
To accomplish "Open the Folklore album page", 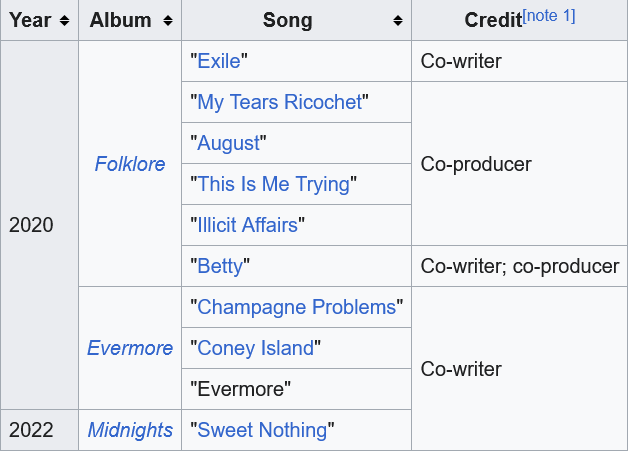I will click(x=130, y=164).
